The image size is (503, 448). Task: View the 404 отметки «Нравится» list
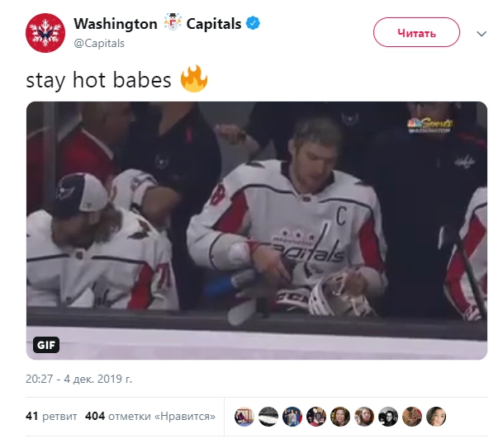click(x=150, y=416)
